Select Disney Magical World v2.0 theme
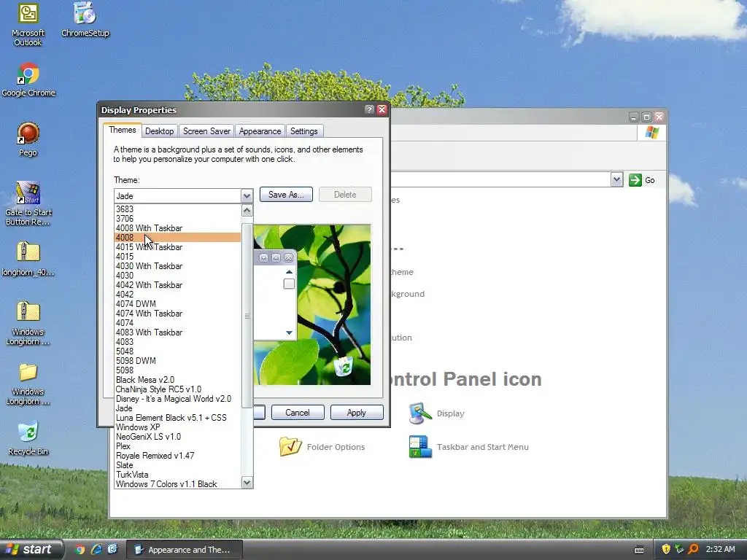The height and width of the screenshot is (560, 747). click(x=178, y=399)
